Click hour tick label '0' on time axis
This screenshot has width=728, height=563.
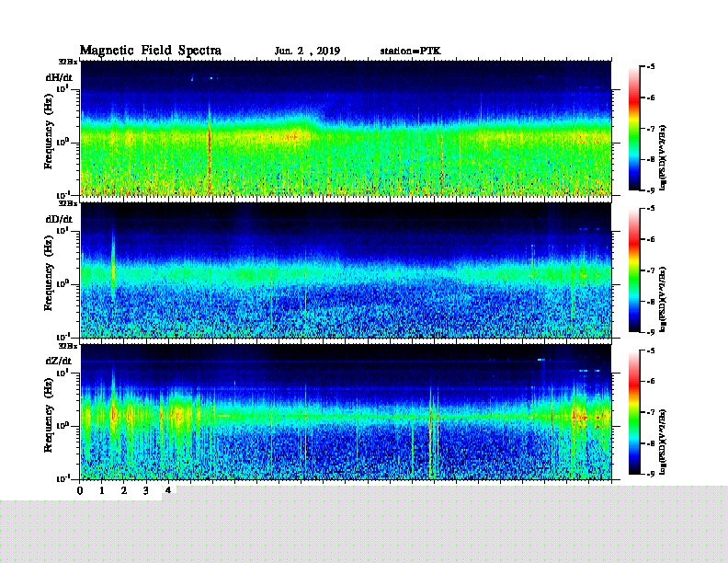80,490
